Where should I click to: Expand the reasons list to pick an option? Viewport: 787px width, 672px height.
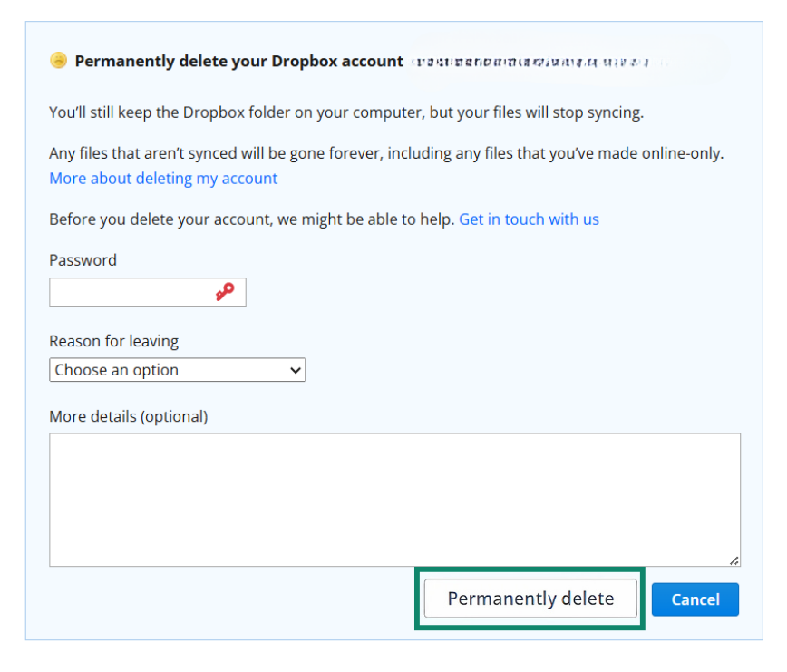(x=177, y=370)
